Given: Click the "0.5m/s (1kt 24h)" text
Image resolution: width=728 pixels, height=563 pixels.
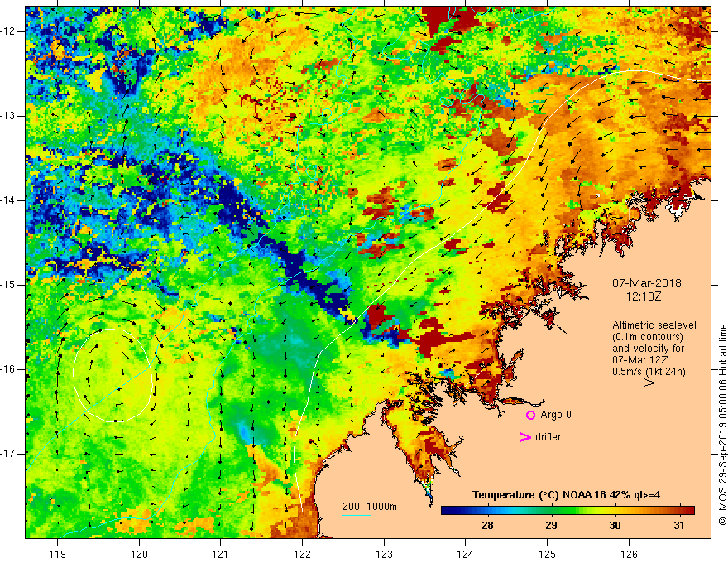Looking at the screenshot, I should (649, 372).
